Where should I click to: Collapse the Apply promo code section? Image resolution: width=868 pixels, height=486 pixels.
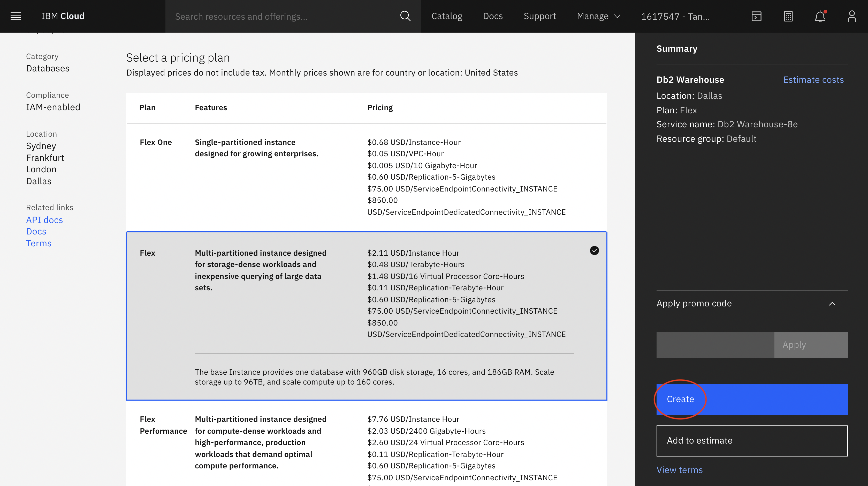[832, 304]
